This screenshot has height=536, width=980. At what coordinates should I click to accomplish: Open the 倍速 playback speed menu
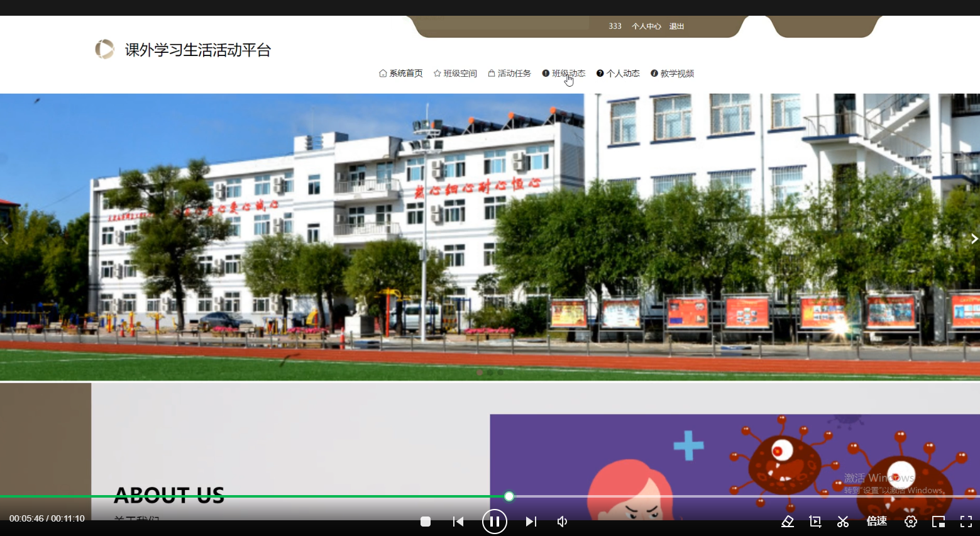tap(877, 522)
